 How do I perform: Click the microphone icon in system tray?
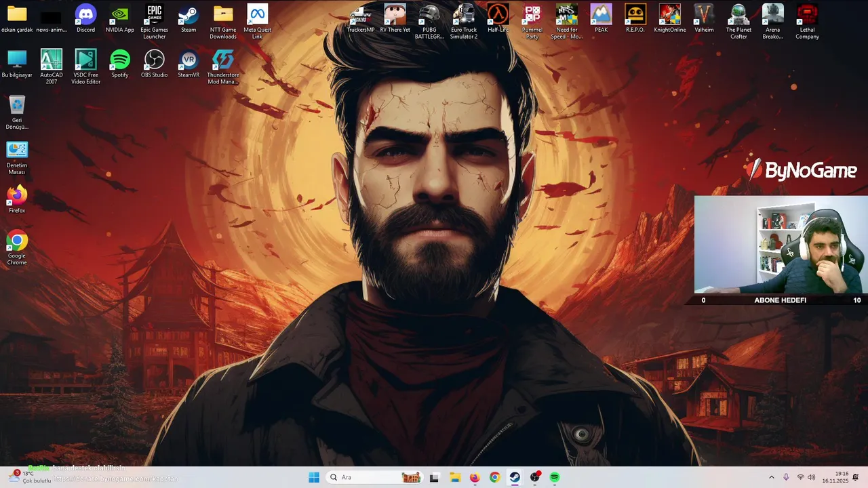tap(786, 477)
